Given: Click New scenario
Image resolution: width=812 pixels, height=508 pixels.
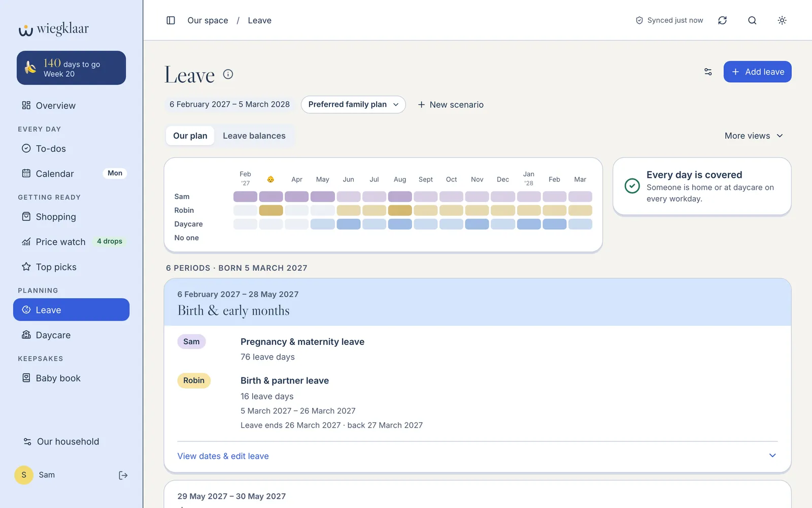Looking at the screenshot, I should point(451,105).
